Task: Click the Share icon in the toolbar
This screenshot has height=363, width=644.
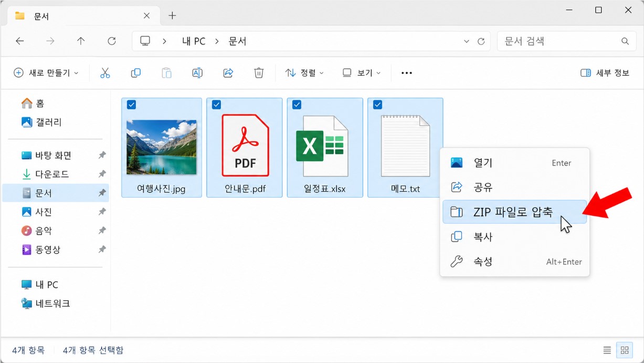Action: pos(228,73)
